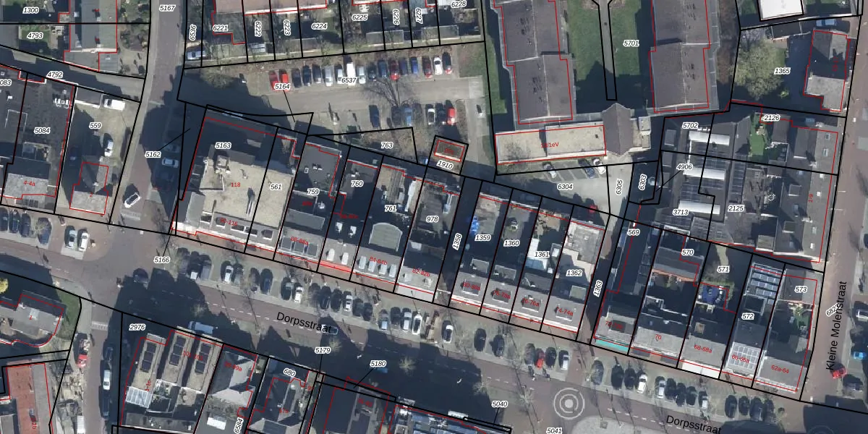The width and height of the screenshot is (868, 434).
Task: Select parcel label 4906
Action: [684, 167]
